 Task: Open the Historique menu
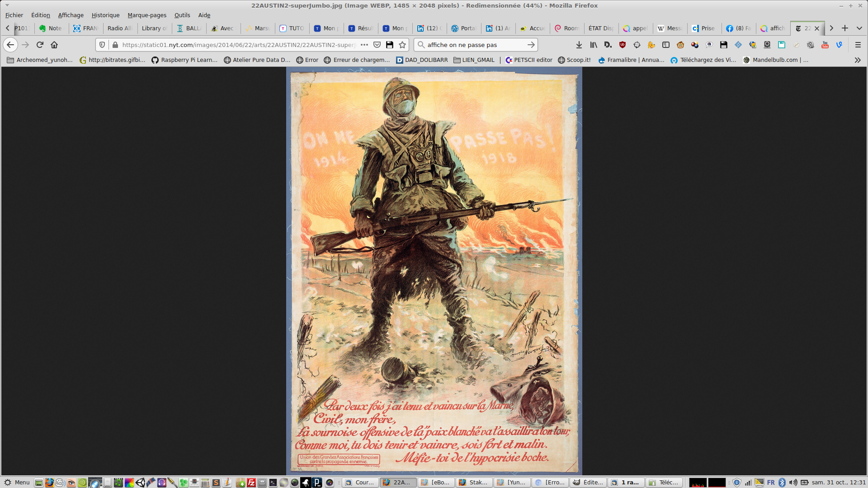(105, 15)
